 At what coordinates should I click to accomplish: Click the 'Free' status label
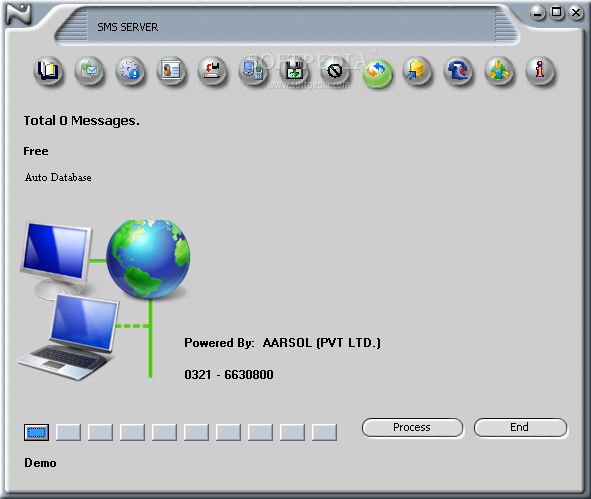[x=36, y=151]
